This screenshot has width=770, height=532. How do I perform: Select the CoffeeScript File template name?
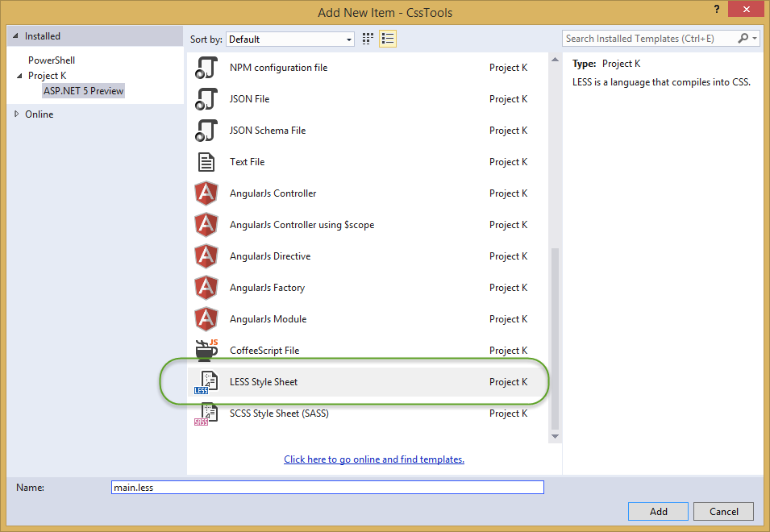(264, 351)
